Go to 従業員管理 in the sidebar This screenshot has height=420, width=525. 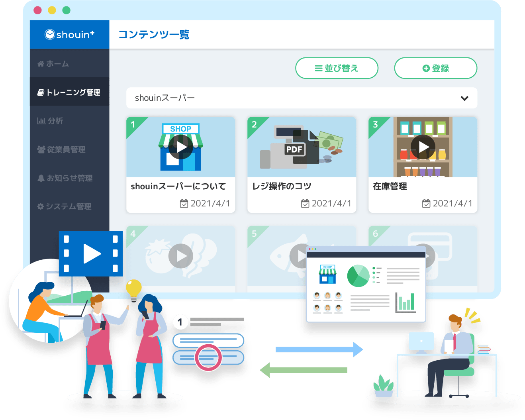(x=61, y=149)
